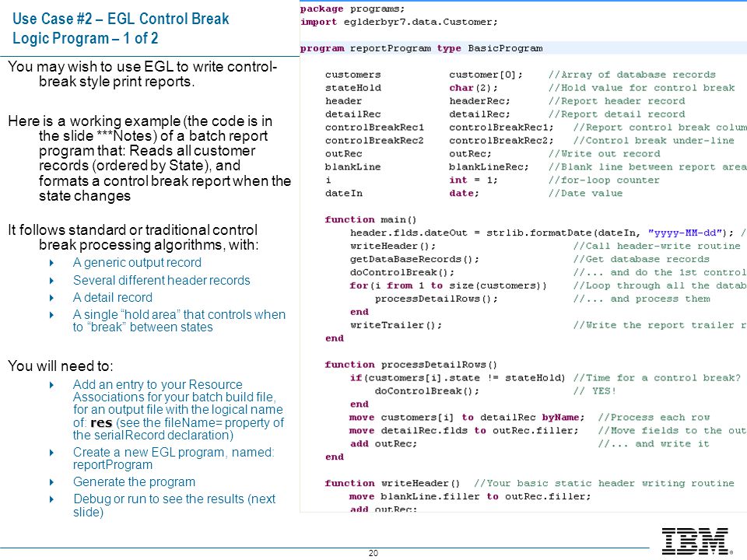The width and height of the screenshot is (747, 560).
Task: Click comment '//Array of database records'
Action: click(632, 75)
